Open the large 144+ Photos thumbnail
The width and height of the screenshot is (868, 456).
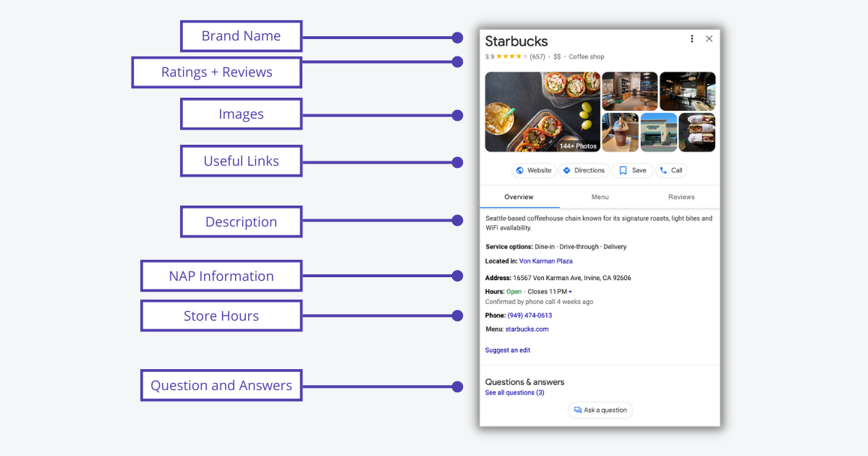[542, 111]
